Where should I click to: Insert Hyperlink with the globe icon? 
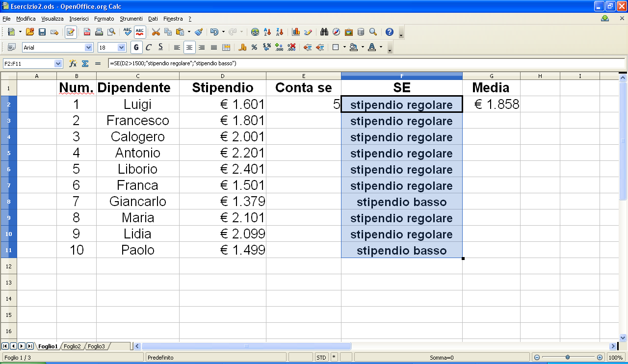tap(255, 32)
